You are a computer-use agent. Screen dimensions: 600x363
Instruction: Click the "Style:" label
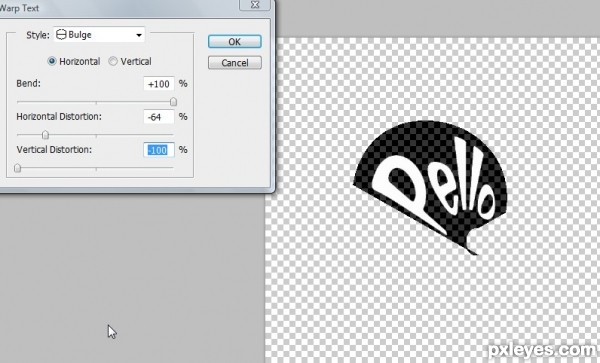click(x=38, y=35)
